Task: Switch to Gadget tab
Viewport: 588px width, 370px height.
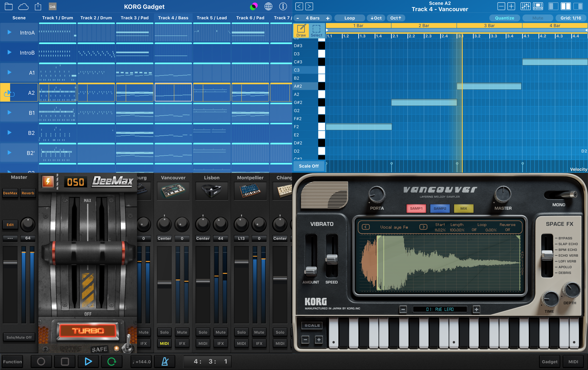Action: [549, 362]
